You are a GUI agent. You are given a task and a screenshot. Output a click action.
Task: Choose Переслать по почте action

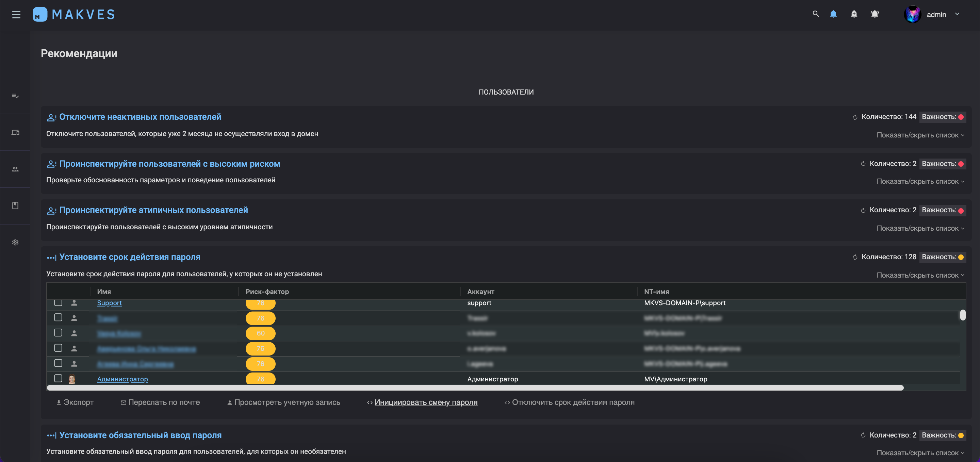(x=160, y=402)
